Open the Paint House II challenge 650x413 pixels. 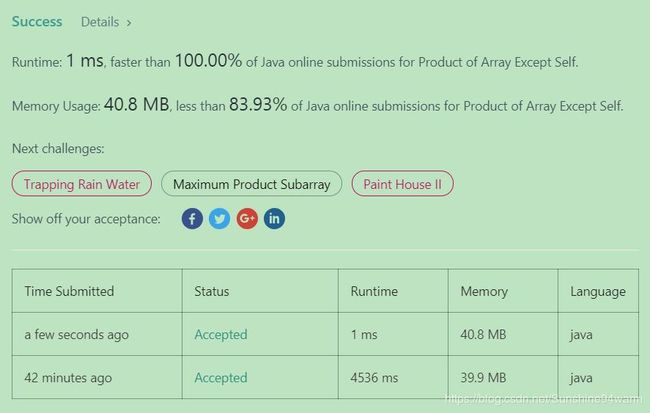(x=403, y=184)
